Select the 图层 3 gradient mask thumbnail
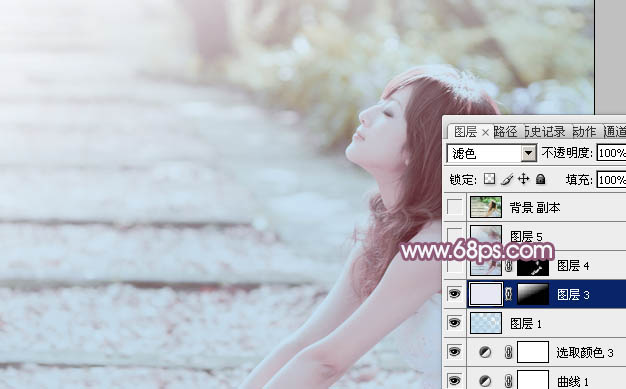Screen dimensions: 626x389 tap(533, 294)
